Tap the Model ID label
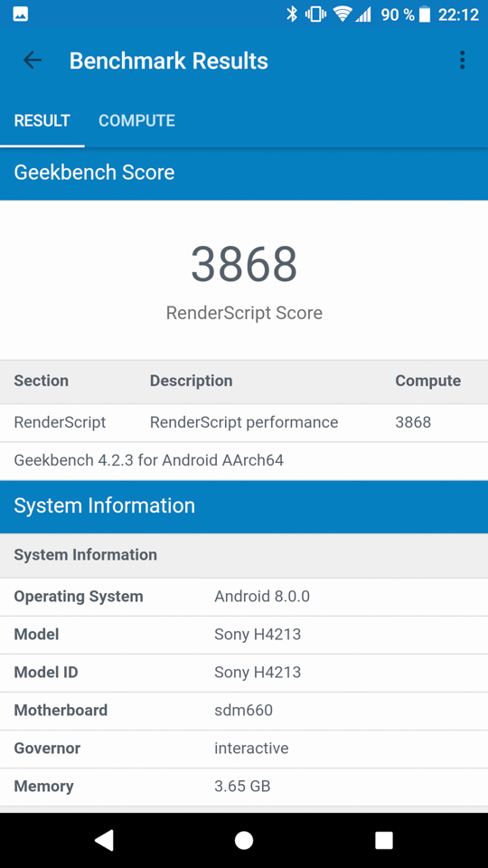 tap(46, 672)
